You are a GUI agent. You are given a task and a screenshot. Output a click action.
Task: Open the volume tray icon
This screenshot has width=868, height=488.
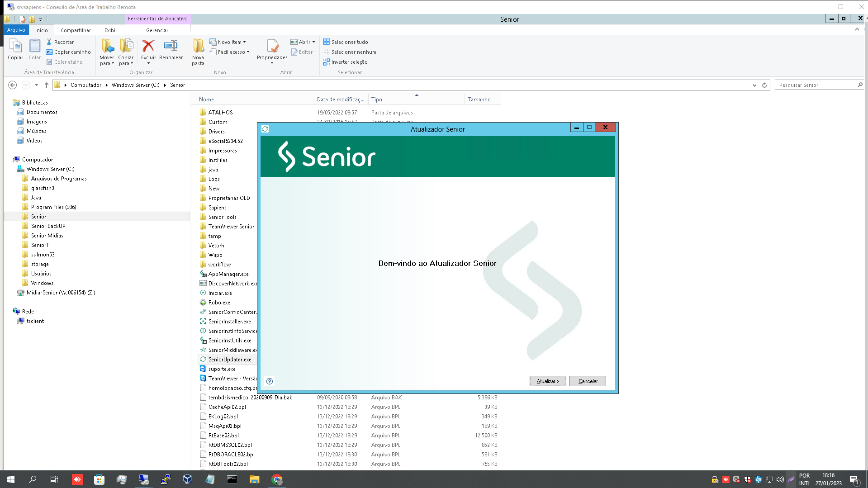pyautogui.click(x=780, y=479)
